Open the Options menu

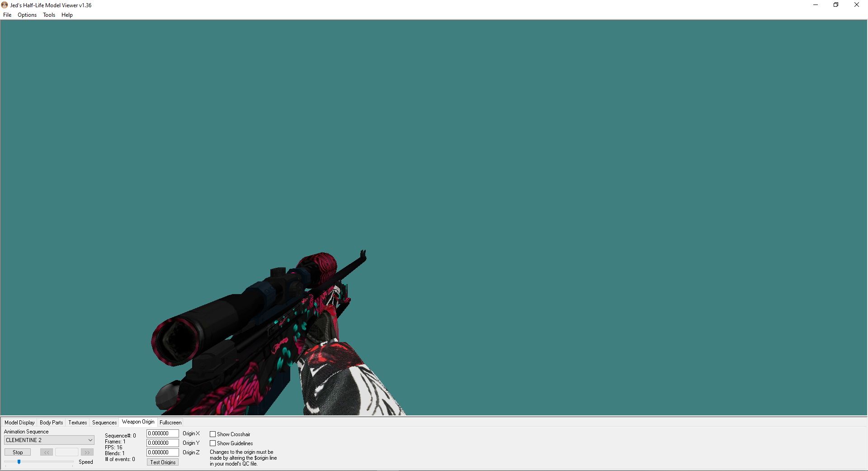27,15
